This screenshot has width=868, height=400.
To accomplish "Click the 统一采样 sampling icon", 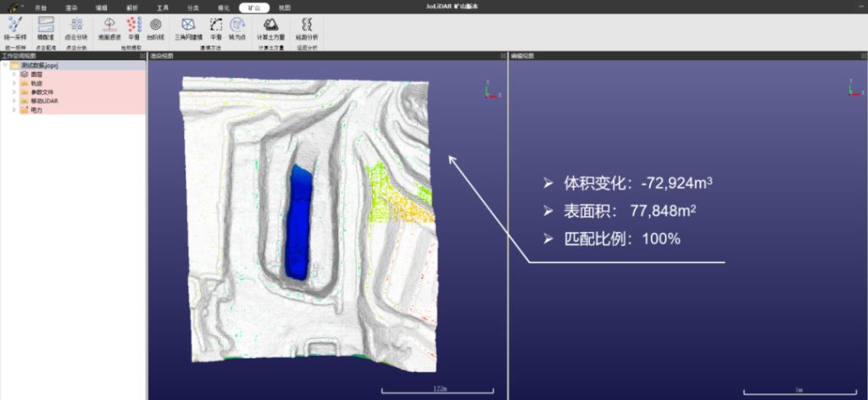I will click(x=14, y=25).
